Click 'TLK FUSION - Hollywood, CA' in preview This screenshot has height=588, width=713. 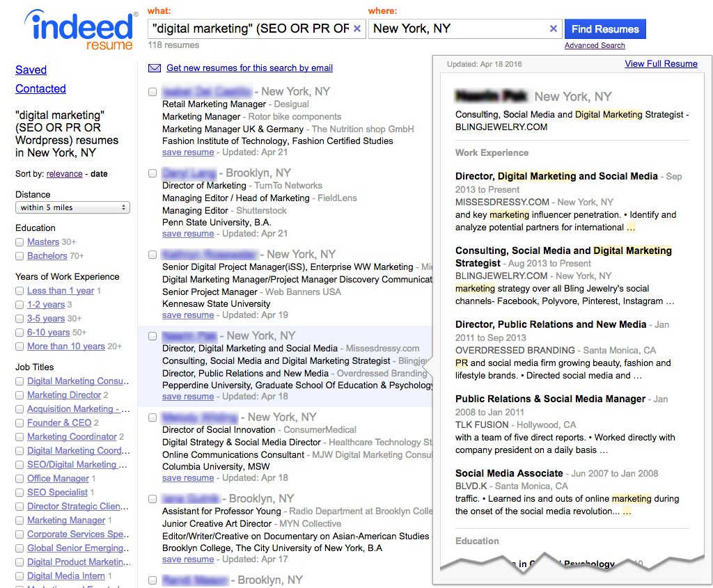click(x=516, y=425)
